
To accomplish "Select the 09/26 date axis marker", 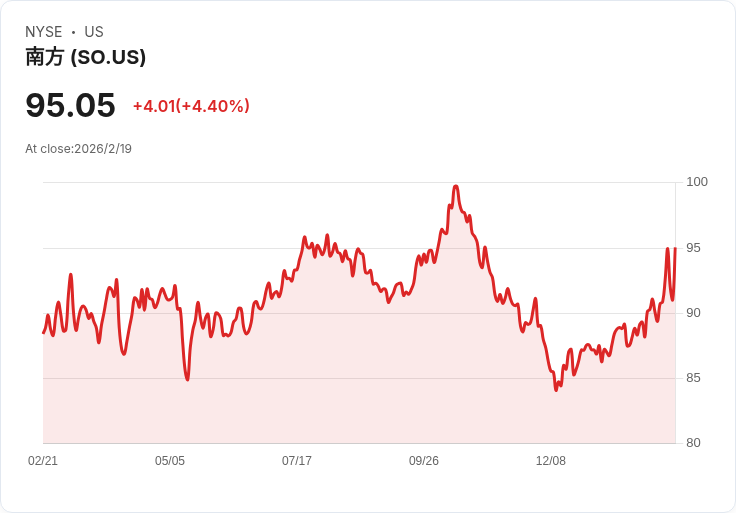I will [x=424, y=461].
